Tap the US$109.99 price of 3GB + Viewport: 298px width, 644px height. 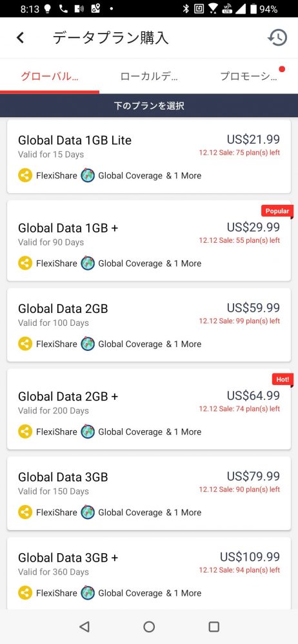pyautogui.click(x=250, y=556)
